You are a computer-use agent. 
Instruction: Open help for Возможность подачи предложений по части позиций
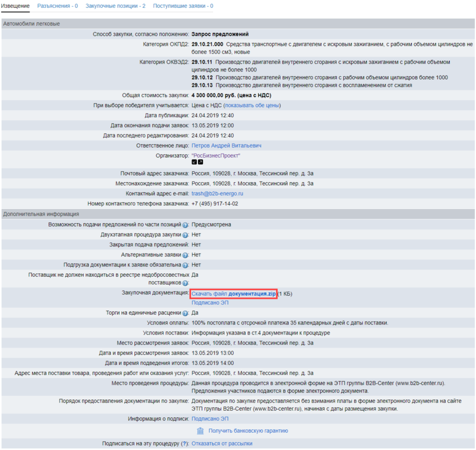pyautogui.click(x=186, y=225)
